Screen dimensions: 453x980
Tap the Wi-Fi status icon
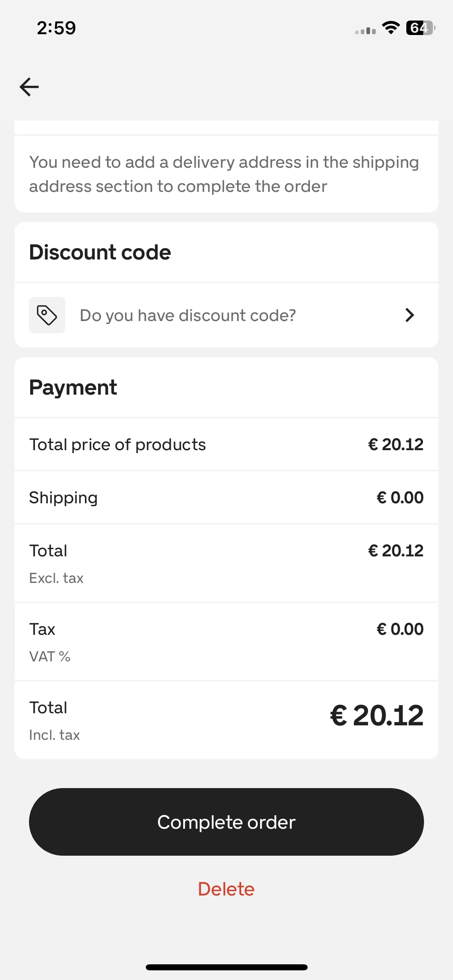[391, 28]
